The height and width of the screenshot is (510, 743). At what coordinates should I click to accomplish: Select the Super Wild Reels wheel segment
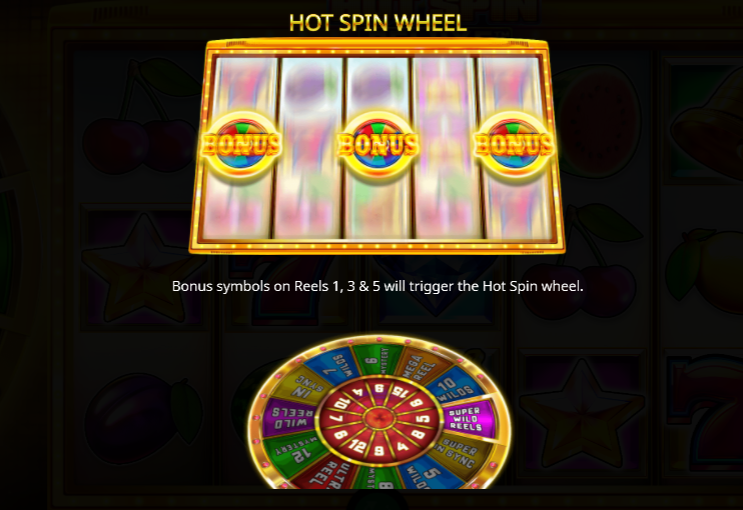click(x=468, y=418)
